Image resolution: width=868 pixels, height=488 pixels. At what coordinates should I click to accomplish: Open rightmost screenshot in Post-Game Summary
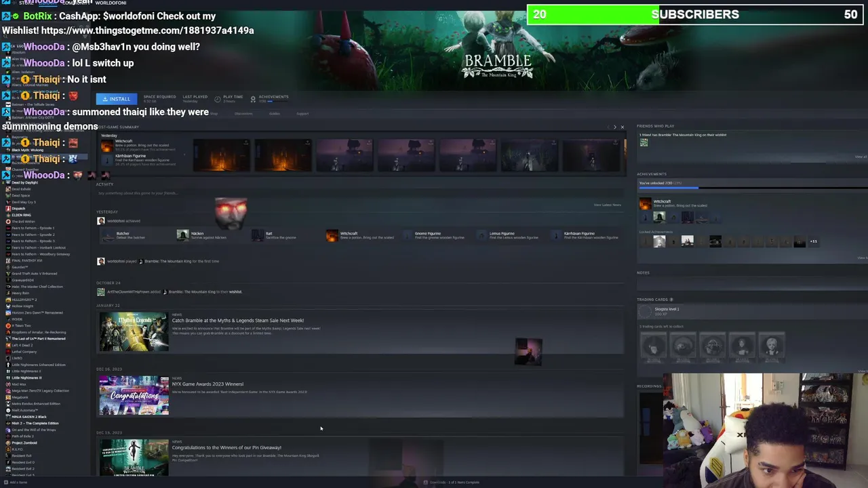590,155
